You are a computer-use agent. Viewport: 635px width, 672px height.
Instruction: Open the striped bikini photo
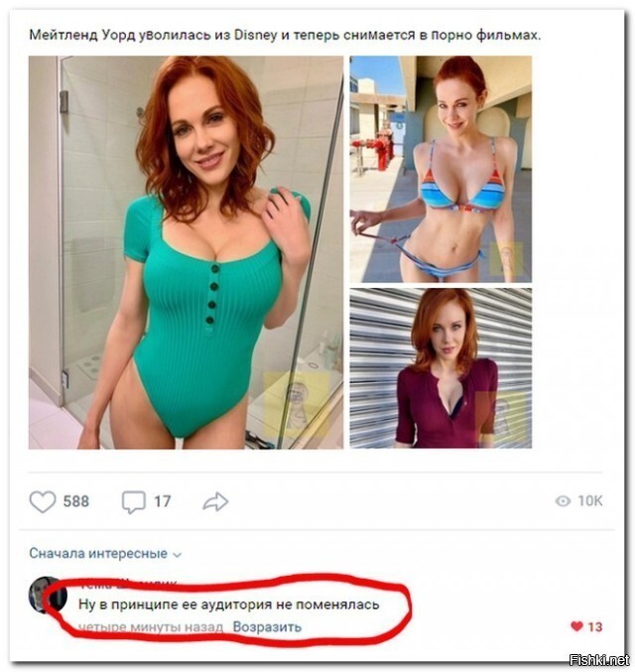441,169
